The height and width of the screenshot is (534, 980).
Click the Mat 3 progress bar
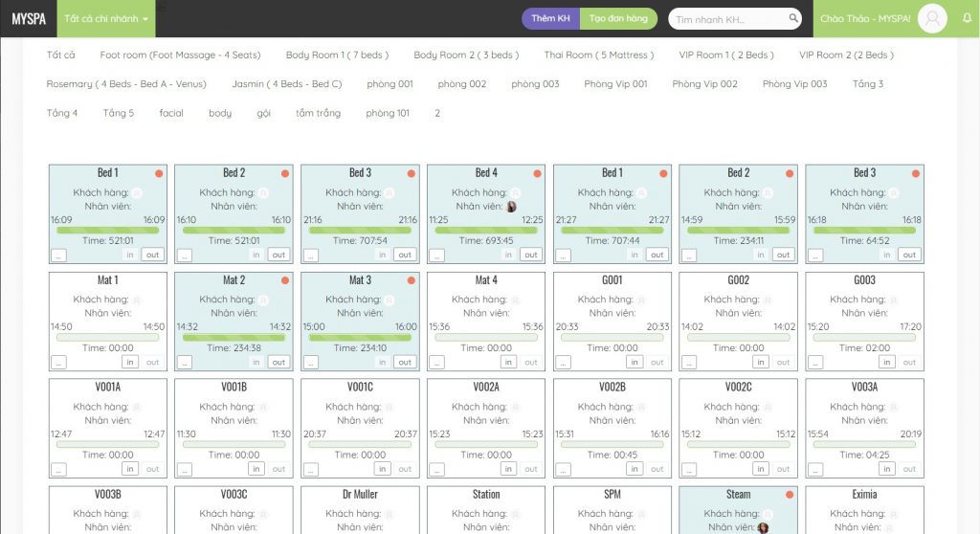click(x=360, y=338)
